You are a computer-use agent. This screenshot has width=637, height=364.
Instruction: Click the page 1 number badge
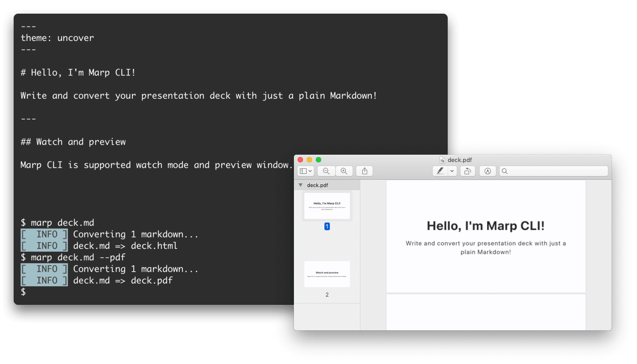(327, 226)
